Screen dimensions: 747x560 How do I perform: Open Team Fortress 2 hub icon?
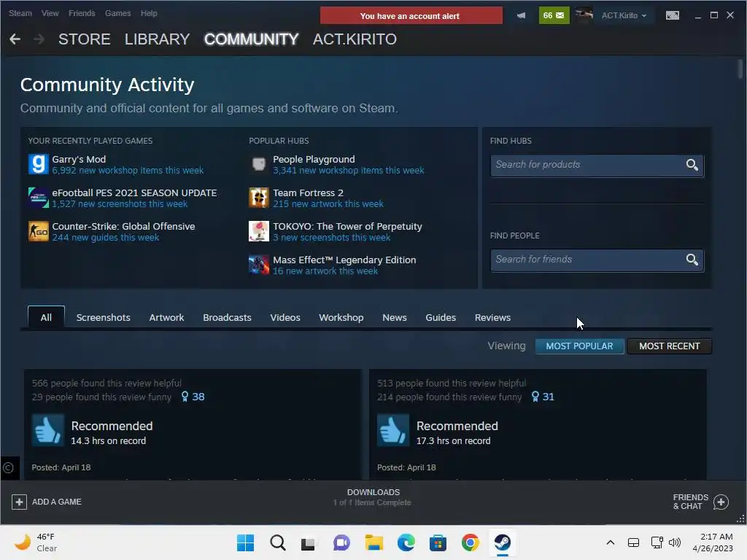(259, 198)
